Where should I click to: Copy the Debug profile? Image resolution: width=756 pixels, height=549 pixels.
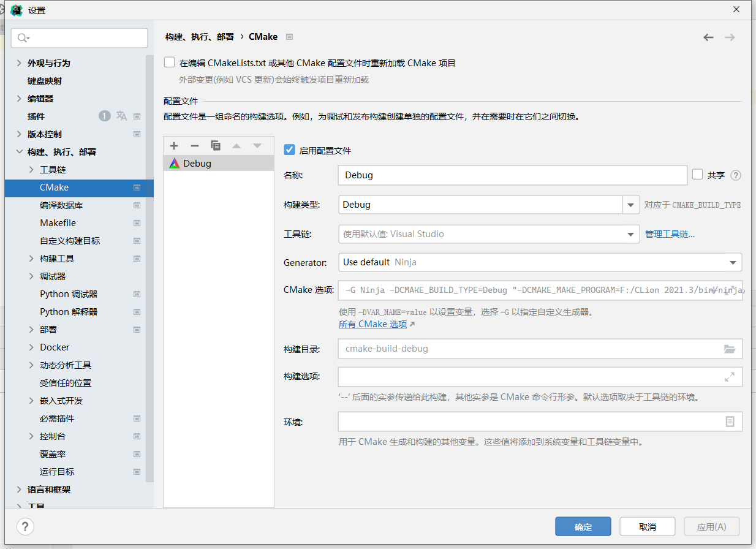pos(216,145)
